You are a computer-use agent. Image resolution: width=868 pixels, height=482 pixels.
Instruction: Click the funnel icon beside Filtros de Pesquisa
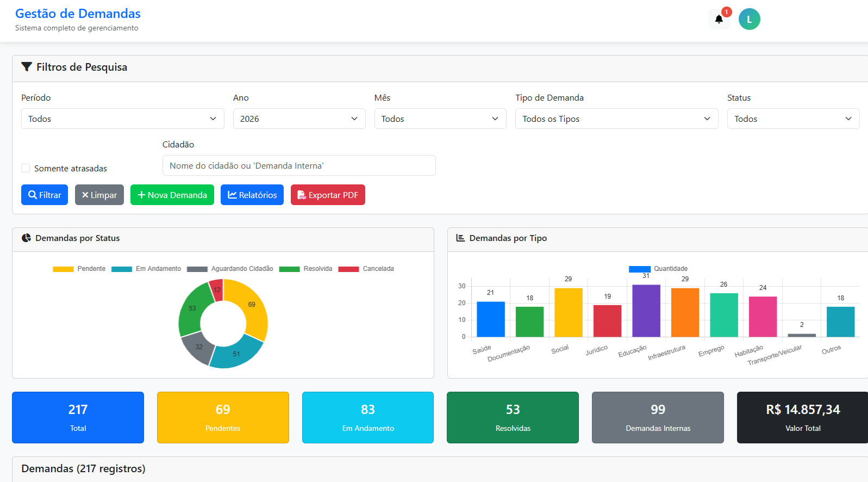[26, 67]
